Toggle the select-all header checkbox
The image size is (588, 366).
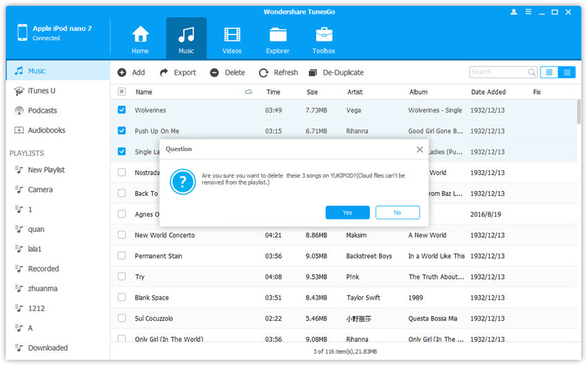[122, 92]
